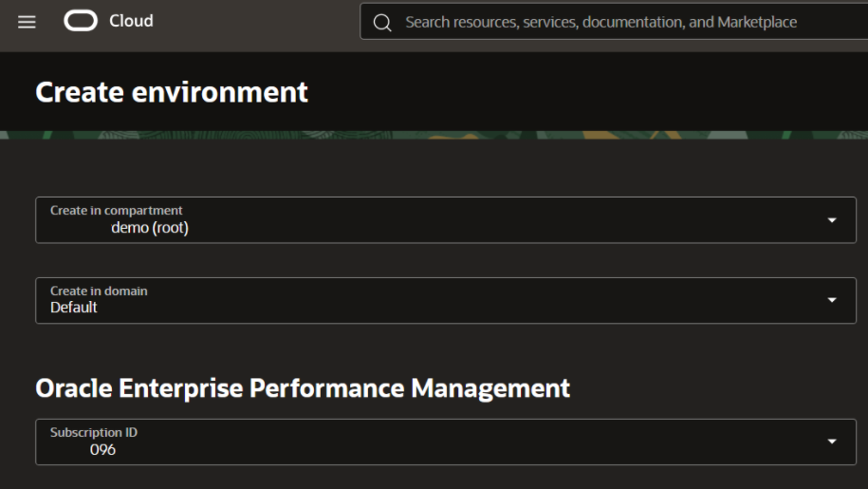Click the Create in compartment label

tap(116, 210)
